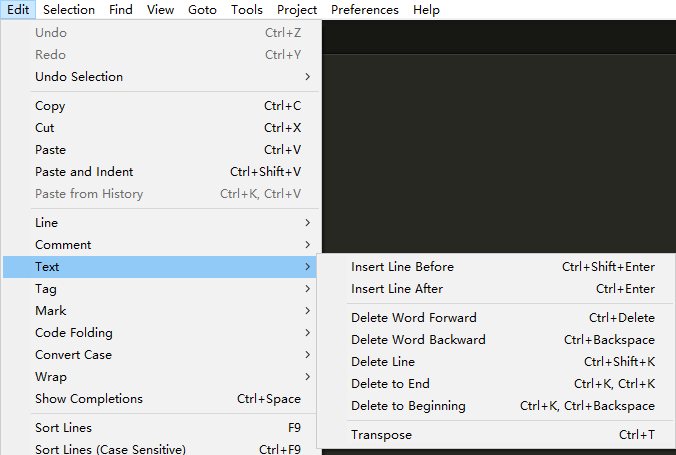Select Show Completions
The width and height of the screenshot is (676, 455).
[x=160, y=399]
